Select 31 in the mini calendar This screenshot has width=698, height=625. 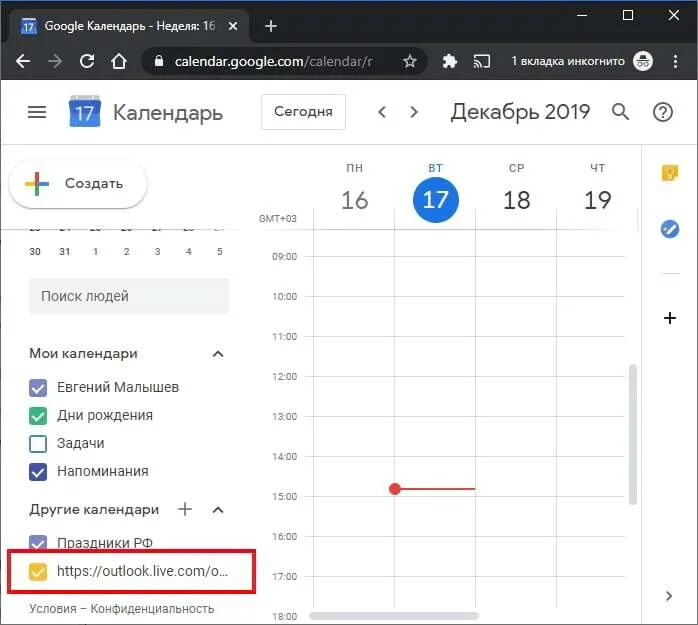pyautogui.click(x=65, y=252)
